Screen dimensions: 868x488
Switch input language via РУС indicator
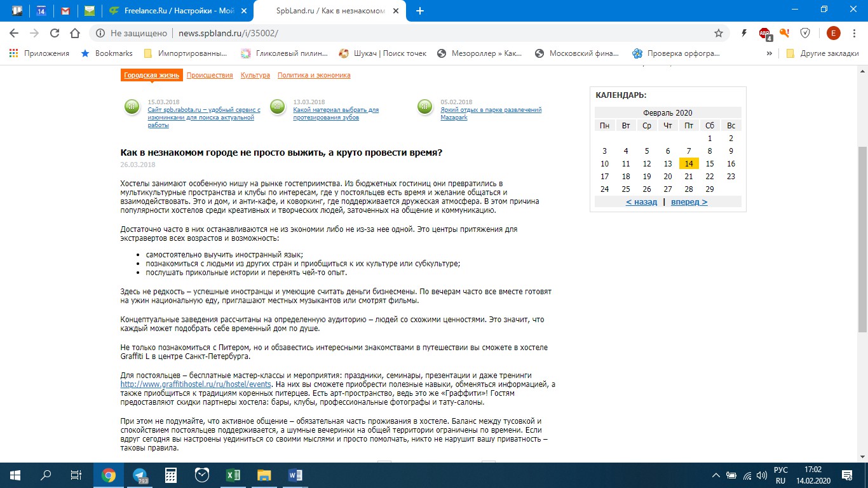pos(781,475)
